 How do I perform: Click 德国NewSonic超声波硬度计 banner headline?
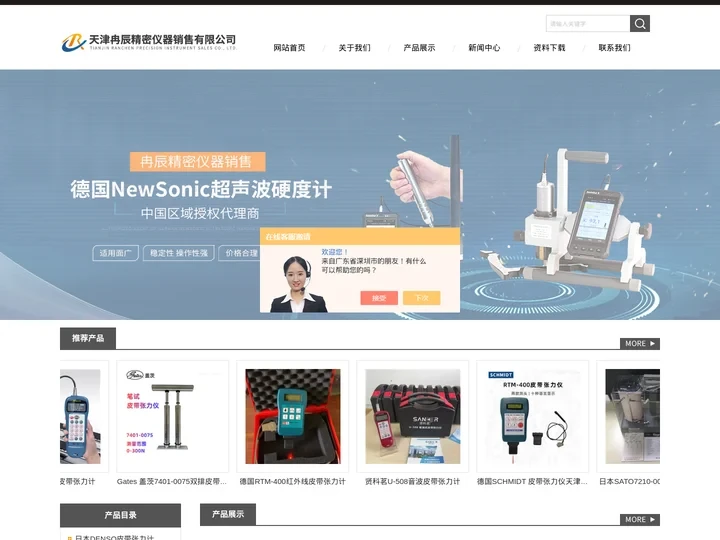[201, 189]
